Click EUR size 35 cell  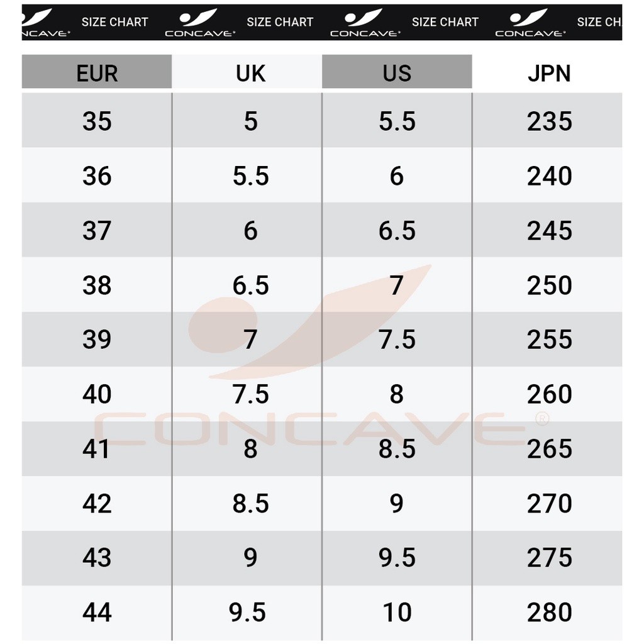click(x=97, y=121)
